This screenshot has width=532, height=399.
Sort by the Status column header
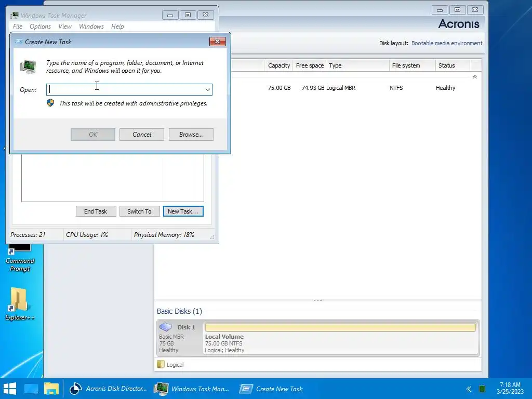click(453, 65)
